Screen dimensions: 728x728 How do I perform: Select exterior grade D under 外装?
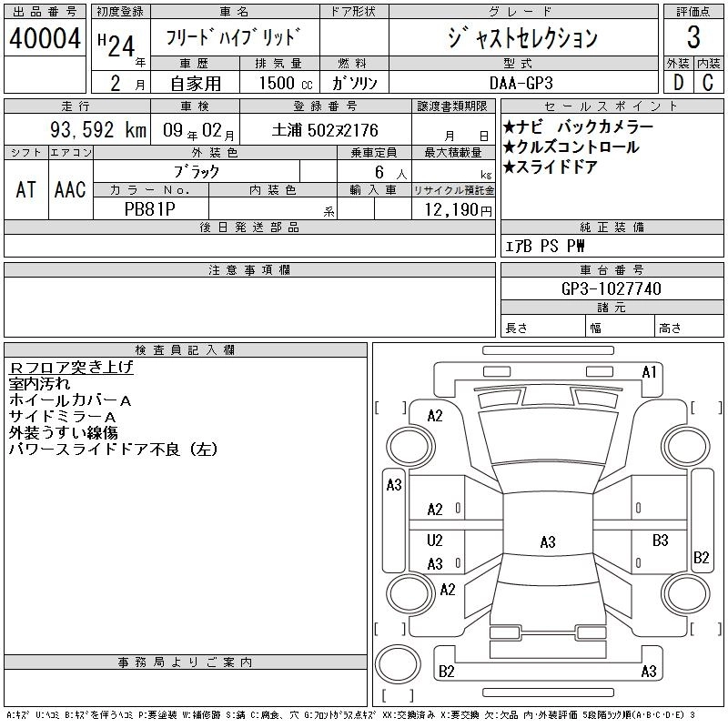[x=678, y=83]
